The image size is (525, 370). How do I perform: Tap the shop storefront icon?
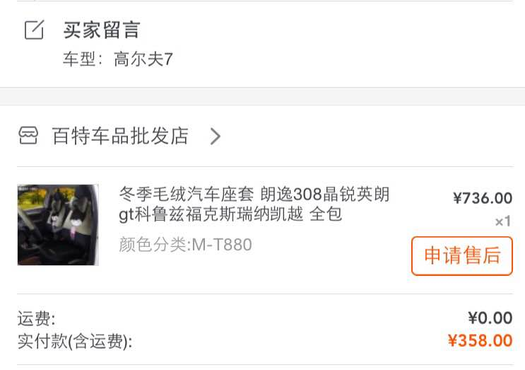(28, 136)
